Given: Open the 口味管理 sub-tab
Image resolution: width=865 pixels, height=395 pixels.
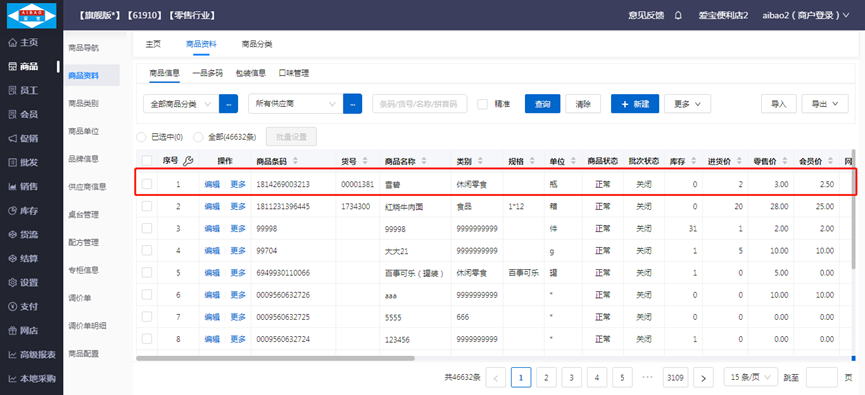Looking at the screenshot, I should (293, 73).
